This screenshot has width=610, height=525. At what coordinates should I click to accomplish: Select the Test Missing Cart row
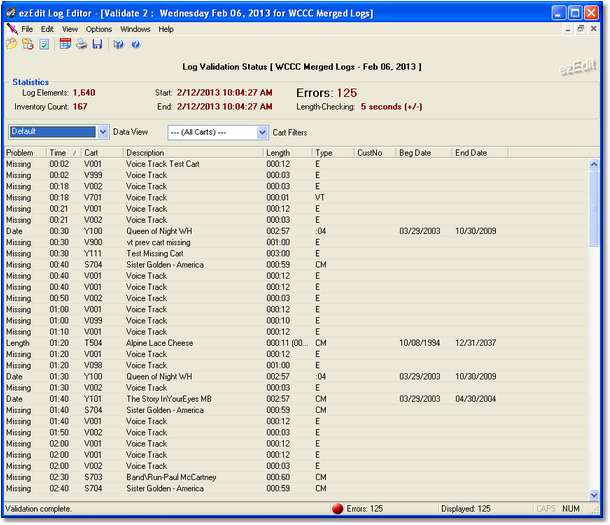tap(296, 254)
